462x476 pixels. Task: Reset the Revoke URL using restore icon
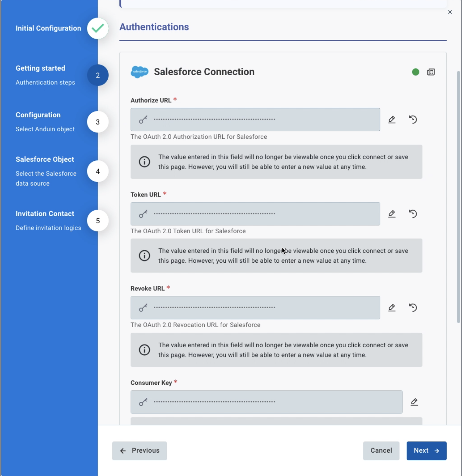coord(413,308)
